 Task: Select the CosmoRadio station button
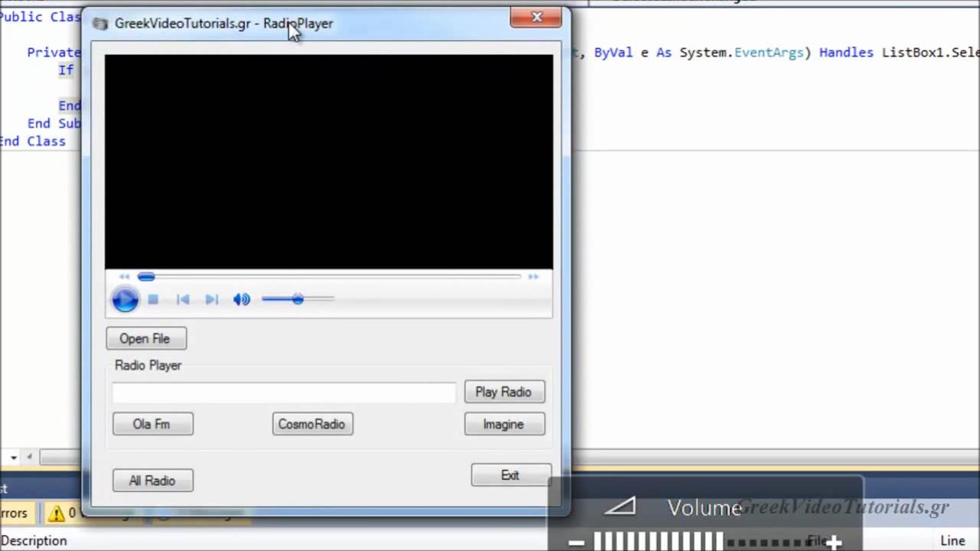[x=312, y=424]
